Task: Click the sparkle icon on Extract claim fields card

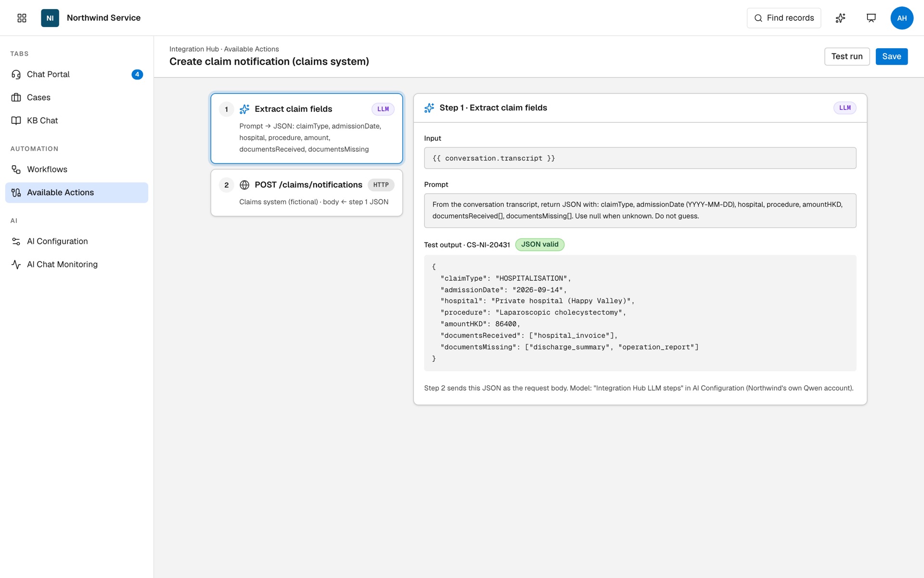Action: (x=244, y=109)
